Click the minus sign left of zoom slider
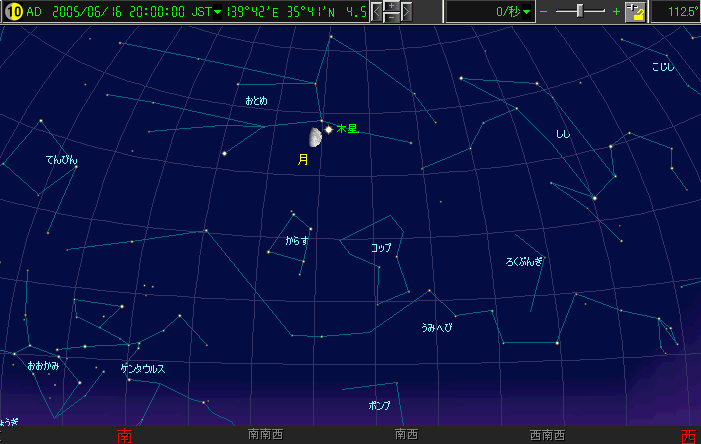The width and height of the screenshot is (701, 444). coord(544,12)
